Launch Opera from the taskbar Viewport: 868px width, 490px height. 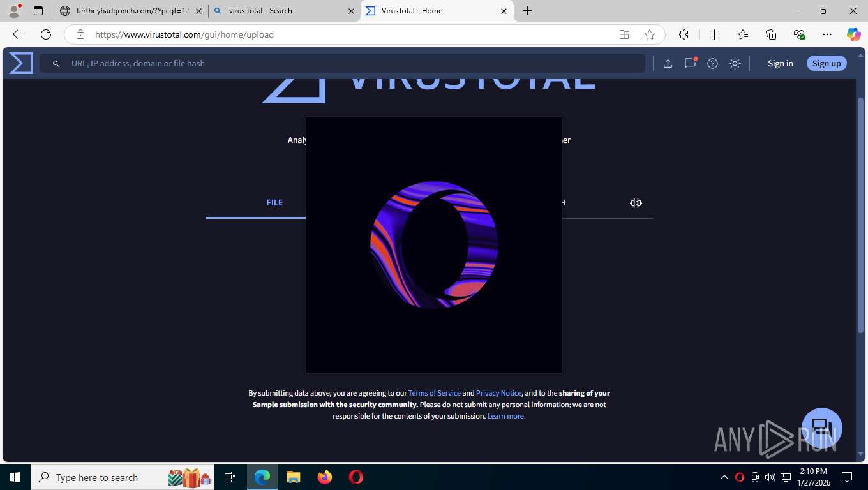click(356, 477)
